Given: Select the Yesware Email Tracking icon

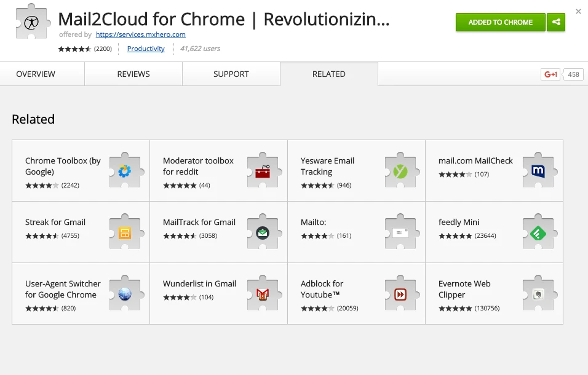Looking at the screenshot, I should point(400,171).
